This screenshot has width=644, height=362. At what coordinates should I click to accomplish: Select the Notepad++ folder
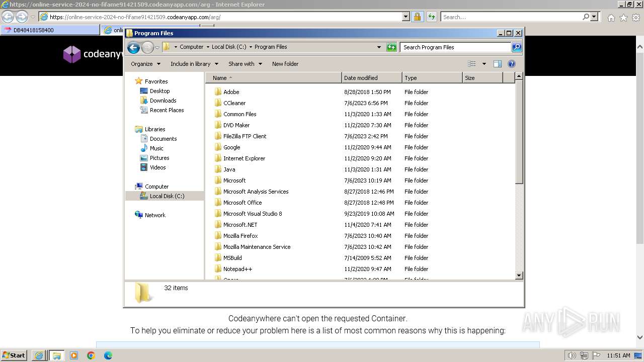point(237,269)
